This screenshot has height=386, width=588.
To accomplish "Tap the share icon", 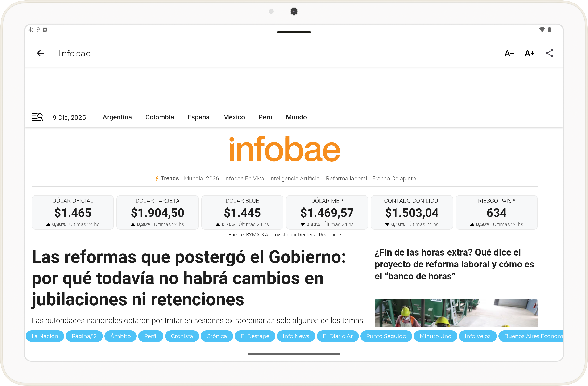I will coord(550,53).
